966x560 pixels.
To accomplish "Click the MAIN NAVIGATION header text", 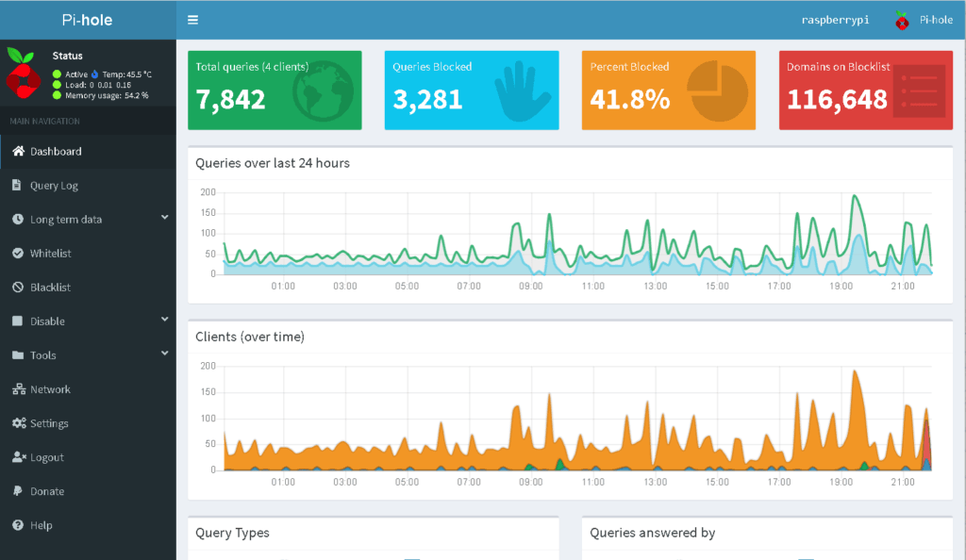I will (44, 122).
